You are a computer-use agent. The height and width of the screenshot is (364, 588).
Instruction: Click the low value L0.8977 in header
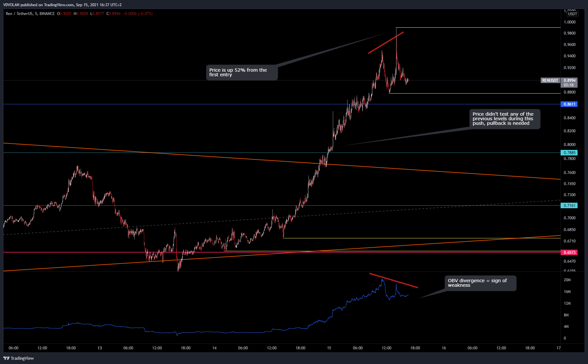pos(97,14)
